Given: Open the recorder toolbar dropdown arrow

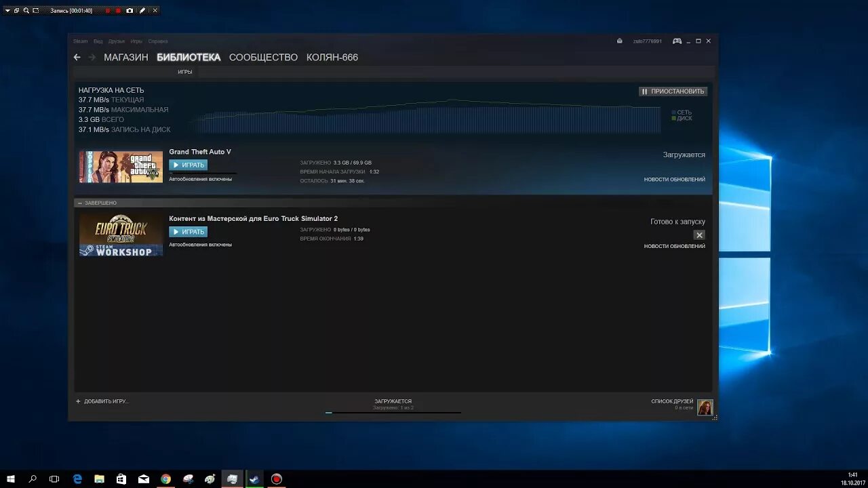Looking at the screenshot, I should (7, 11).
